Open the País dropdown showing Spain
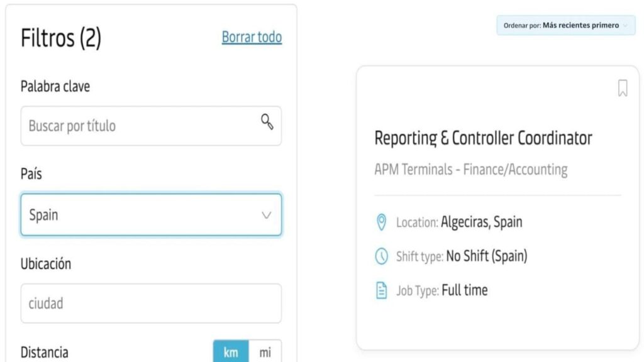644x362 pixels. (x=151, y=215)
